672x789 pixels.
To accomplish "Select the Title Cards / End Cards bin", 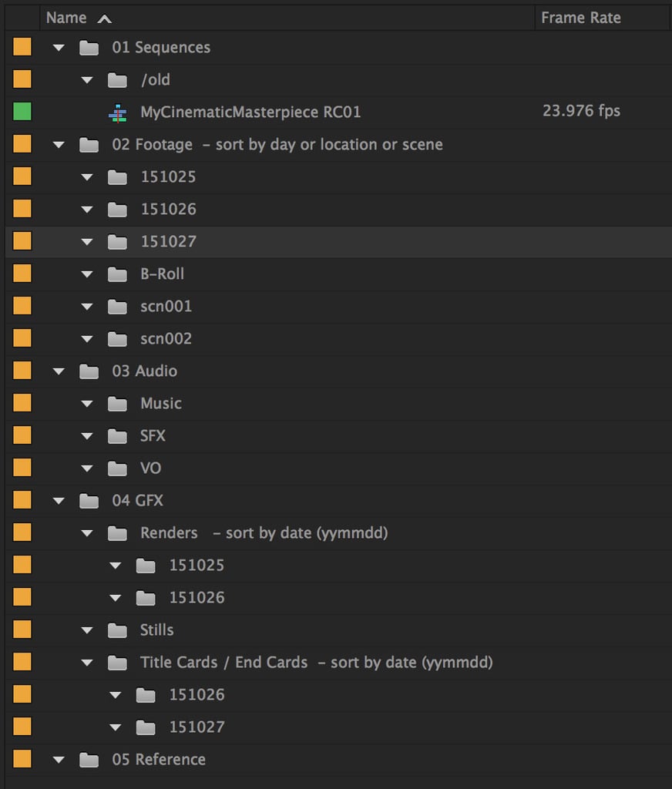I will point(223,663).
